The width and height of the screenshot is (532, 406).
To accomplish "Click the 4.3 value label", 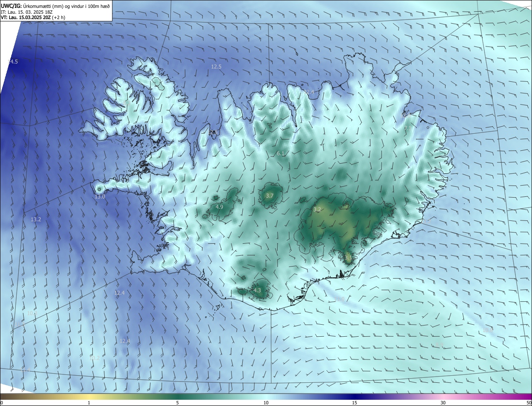I will point(257,291).
